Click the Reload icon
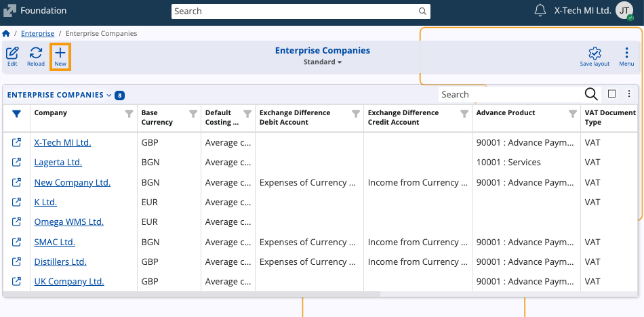 click(36, 54)
